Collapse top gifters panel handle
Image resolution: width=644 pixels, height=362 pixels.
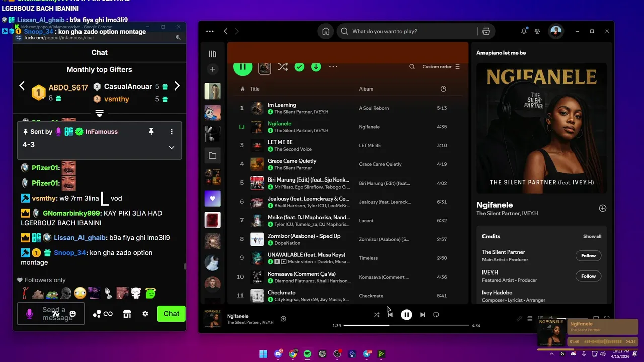pyautogui.click(x=99, y=114)
